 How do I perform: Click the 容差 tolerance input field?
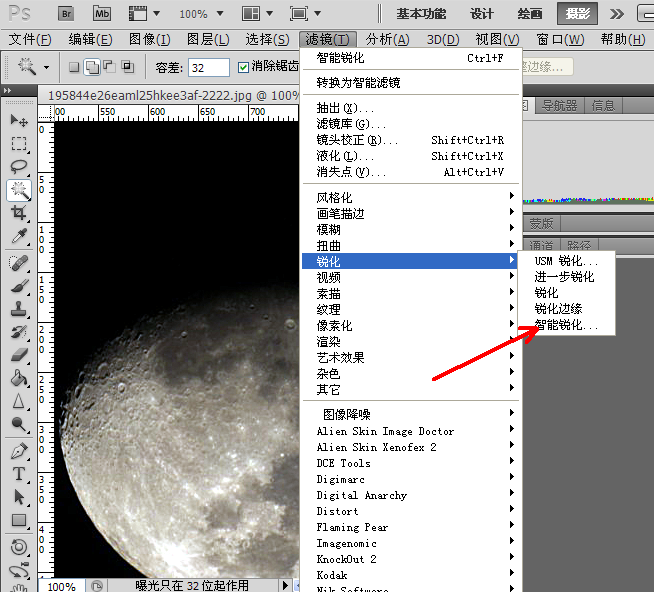click(209, 67)
